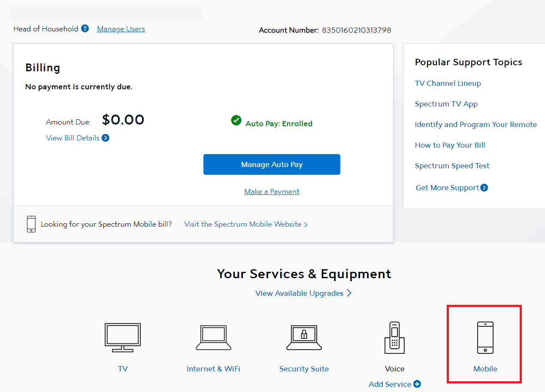Open the TV service label
The width and height of the screenshot is (545, 392).
pos(123,369)
